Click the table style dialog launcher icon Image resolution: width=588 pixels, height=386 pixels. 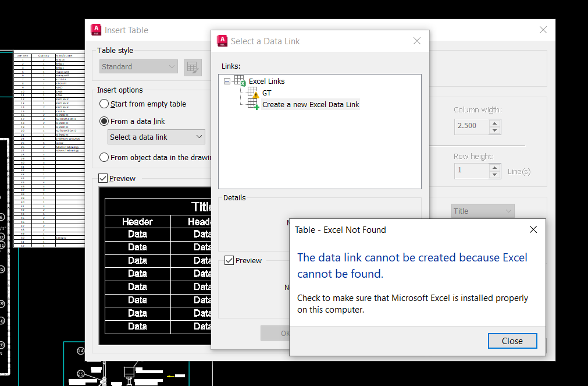(193, 68)
